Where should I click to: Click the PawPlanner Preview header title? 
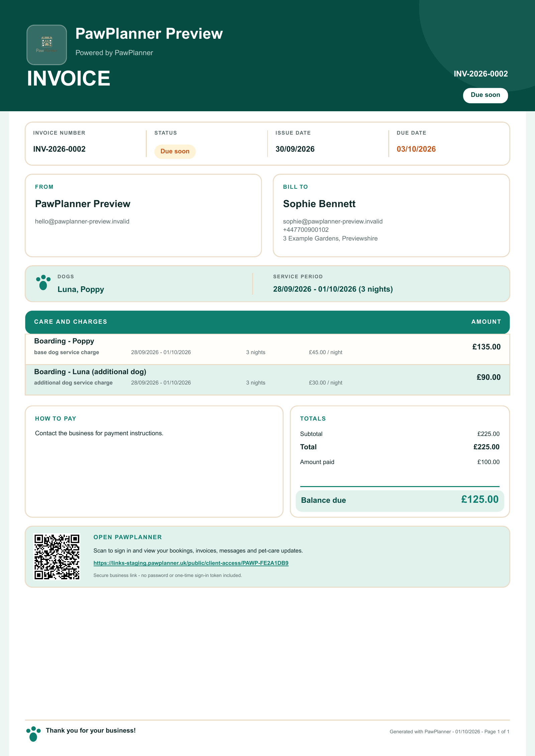[149, 33]
